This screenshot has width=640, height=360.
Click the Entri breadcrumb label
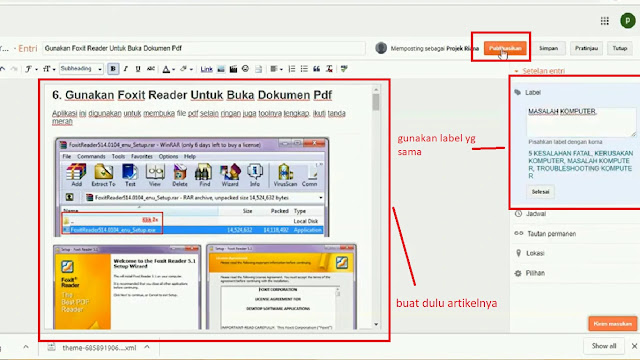click(28, 49)
